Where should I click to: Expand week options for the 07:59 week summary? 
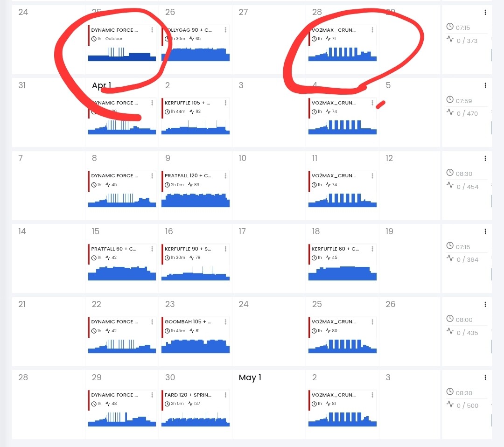[485, 85]
